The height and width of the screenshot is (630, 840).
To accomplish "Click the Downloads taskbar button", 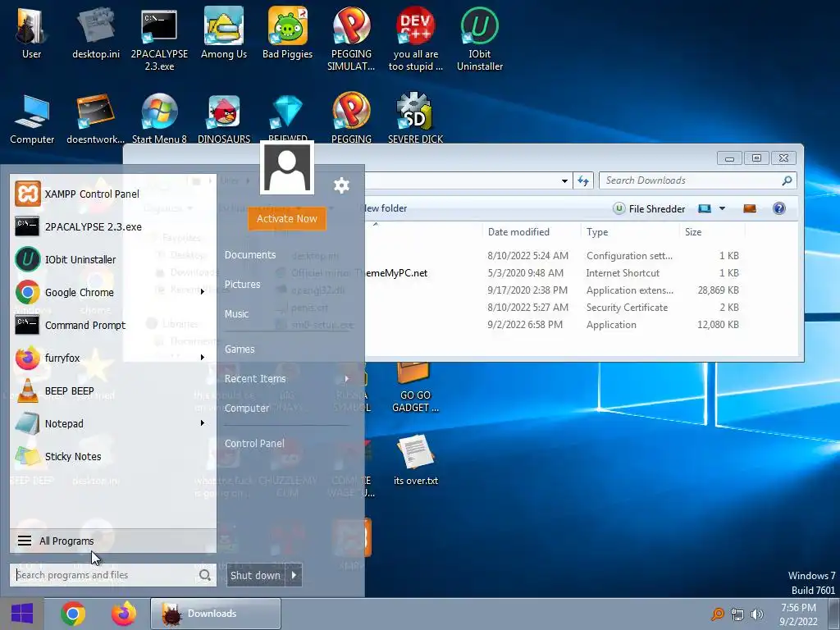I will coord(216,614).
